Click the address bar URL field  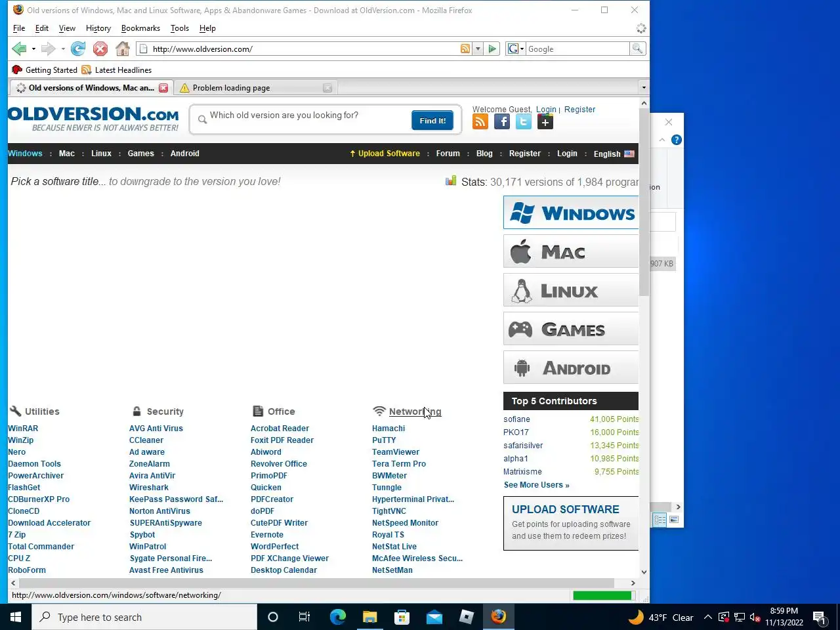(304, 49)
